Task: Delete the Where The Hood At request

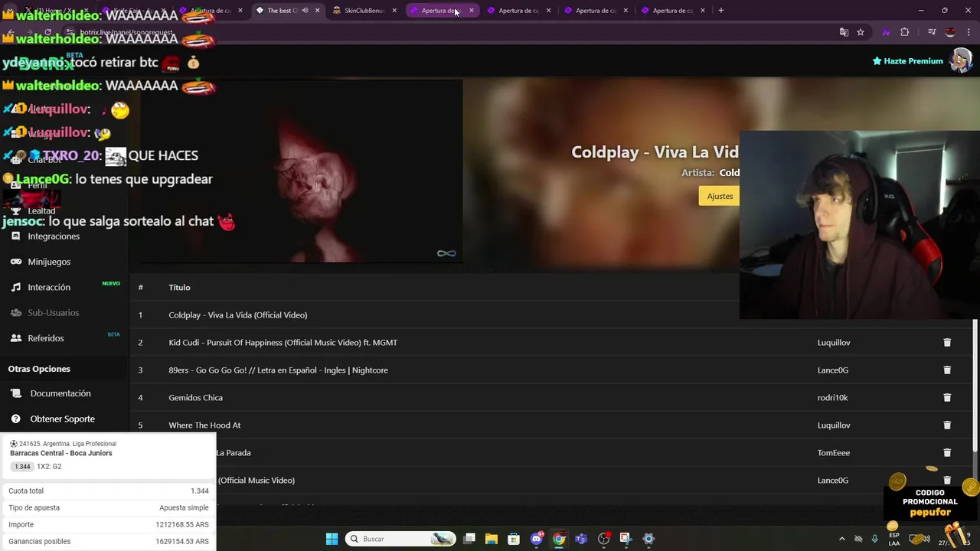Action: (947, 425)
